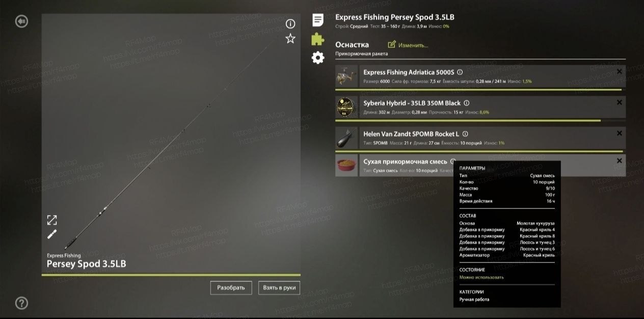Viewport: 644px width, 319px height.
Task: Remove the dry groundbait mix item
Action: coord(619,161)
